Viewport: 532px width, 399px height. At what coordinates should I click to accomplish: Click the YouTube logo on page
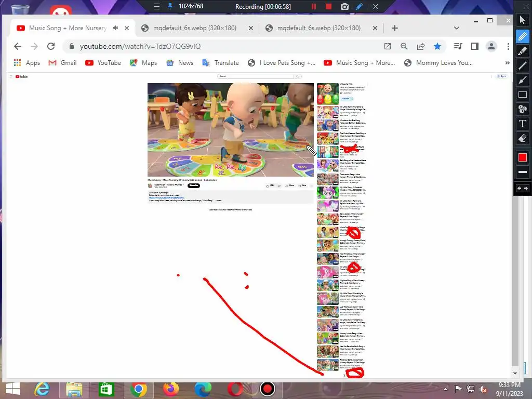21,77
